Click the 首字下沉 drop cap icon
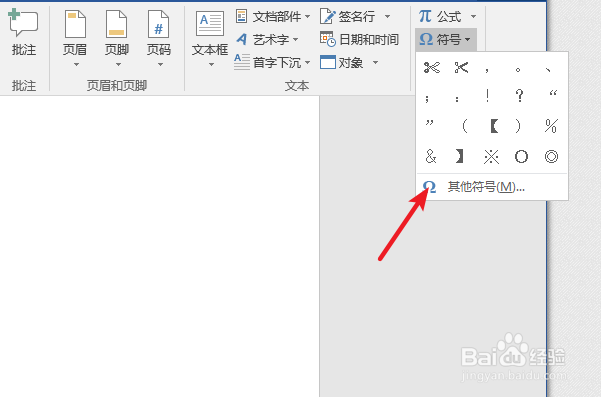The width and height of the screenshot is (601, 397). 242,62
